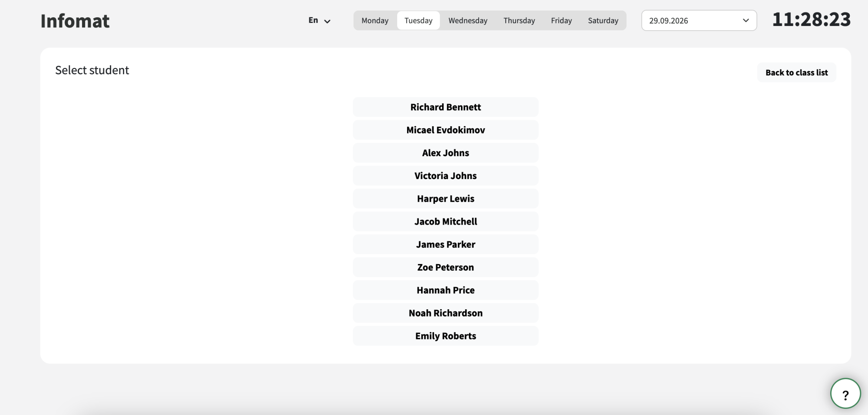Pick Alex Johns from the list
The width and height of the screenshot is (868, 415).
point(446,153)
